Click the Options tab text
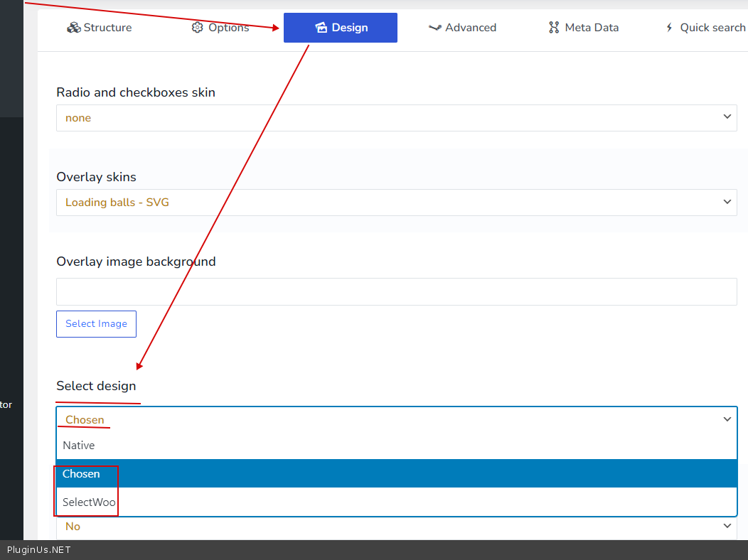 (x=228, y=28)
